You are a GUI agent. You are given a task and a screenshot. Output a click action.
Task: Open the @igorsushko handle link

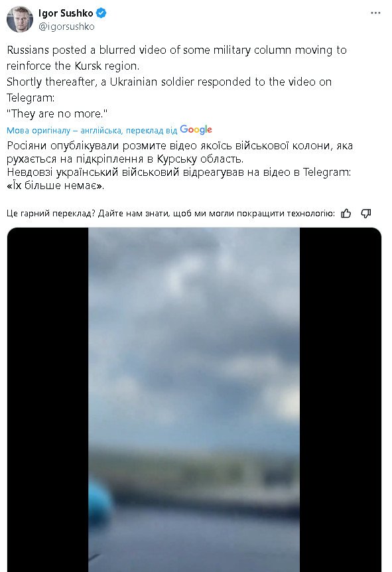tap(66, 27)
